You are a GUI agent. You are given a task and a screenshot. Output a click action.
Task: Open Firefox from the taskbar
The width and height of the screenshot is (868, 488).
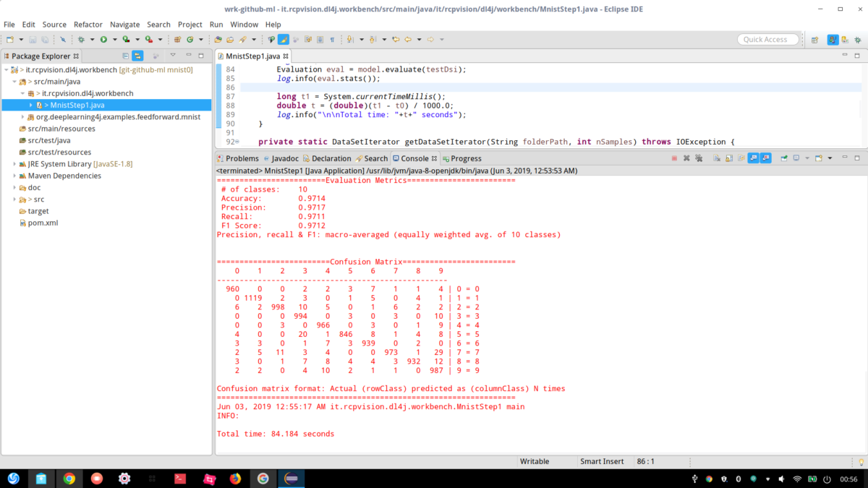coord(235,478)
